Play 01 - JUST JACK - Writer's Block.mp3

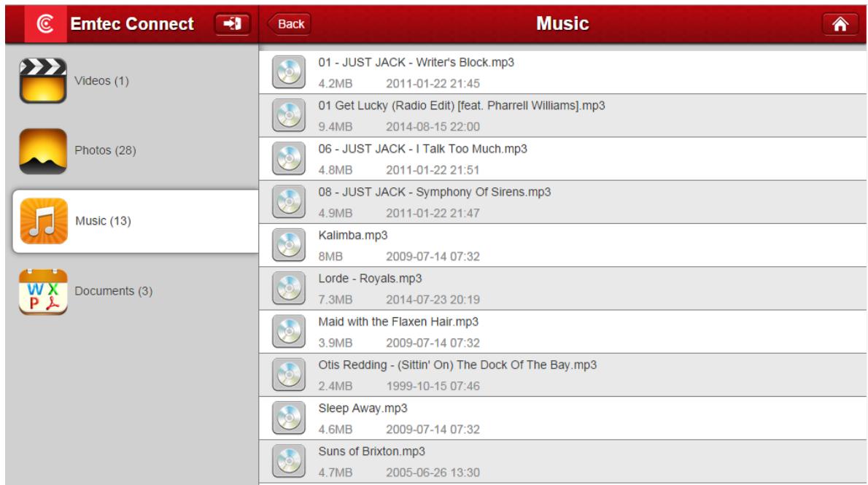(416, 63)
